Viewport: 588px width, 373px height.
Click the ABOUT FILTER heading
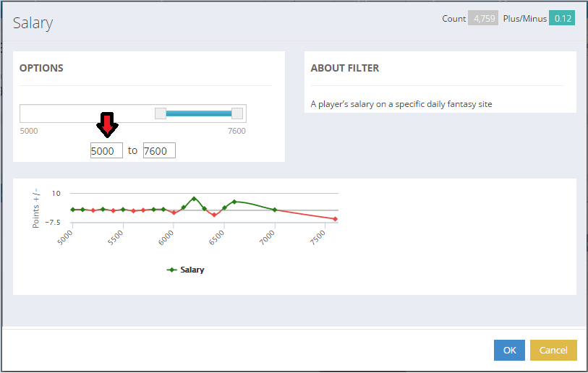pyautogui.click(x=344, y=68)
